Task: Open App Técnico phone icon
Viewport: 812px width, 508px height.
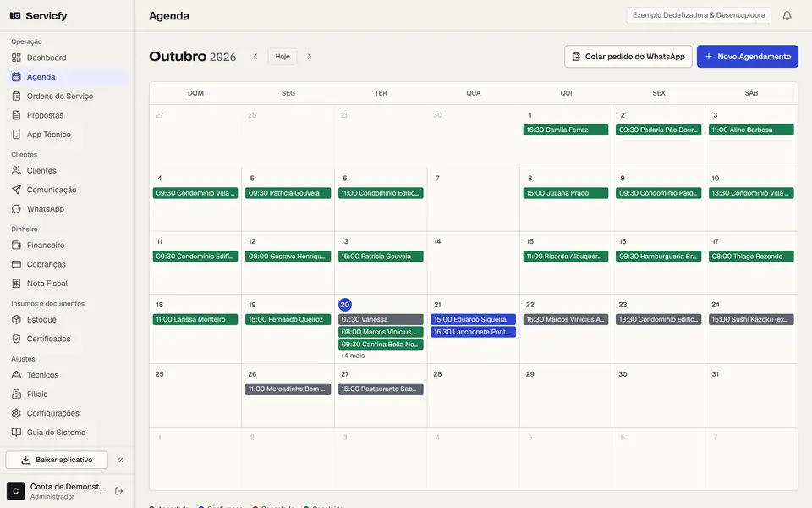Action: click(x=17, y=135)
